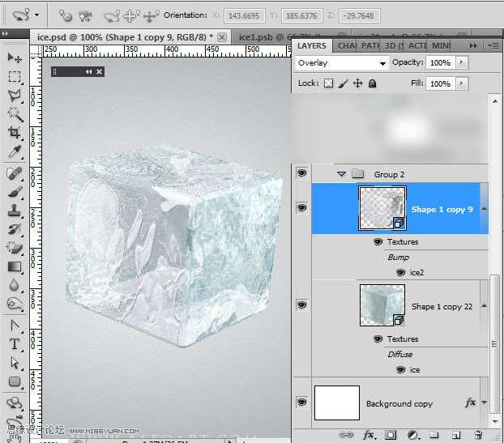This screenshot has width=504, height=443.
Task: Select the 3D Object Rotate tool in toolbox
Action: tap(15, 403)
